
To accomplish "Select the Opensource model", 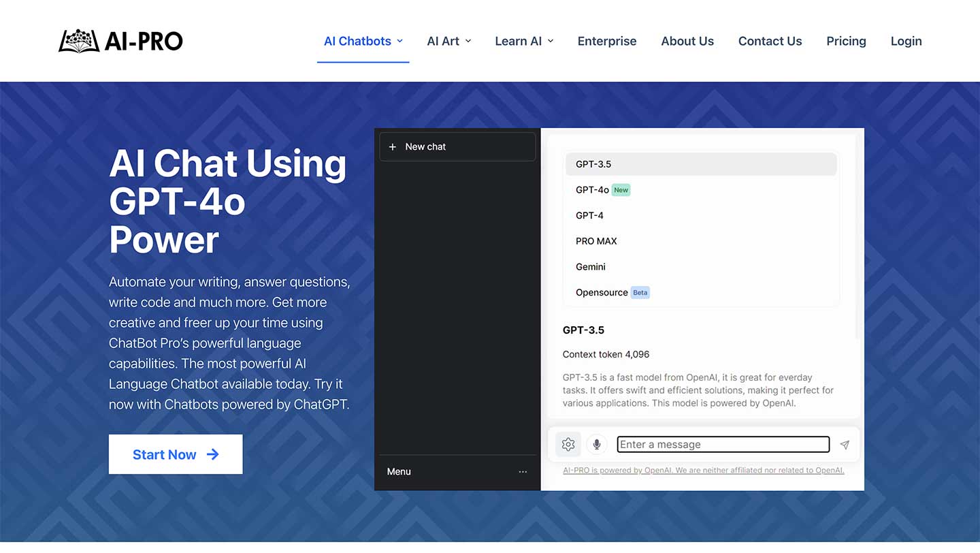I will pos(701,292).
